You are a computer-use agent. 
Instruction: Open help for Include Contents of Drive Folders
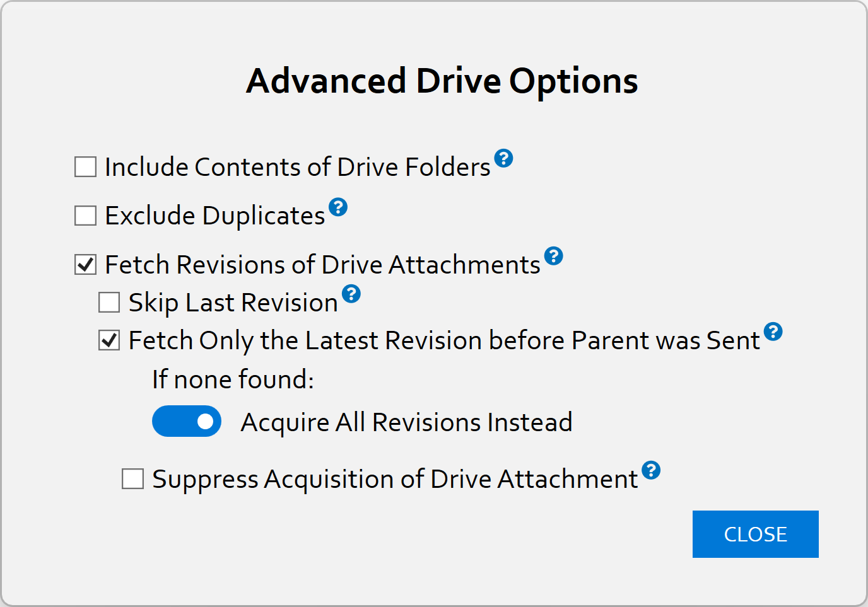point(503,158)
